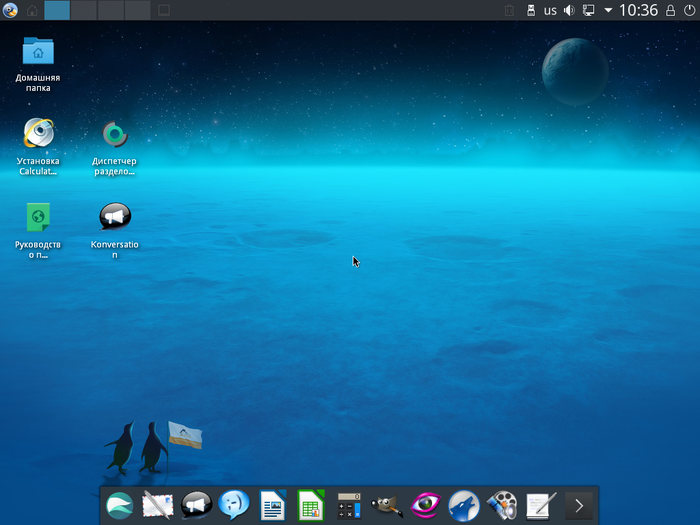Launch the notepad text editor in dock
The height and width of the screenshot is (525, 700).
(541, 505)
